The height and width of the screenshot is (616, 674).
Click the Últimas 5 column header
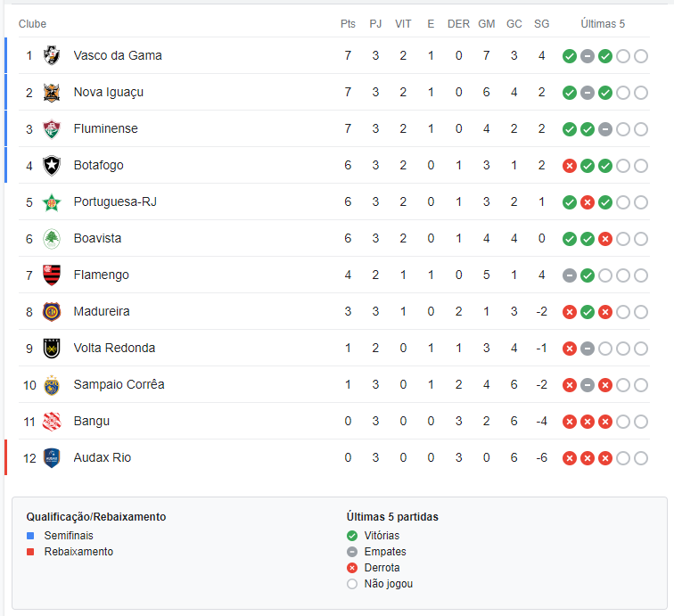click(x=603, y=24)
